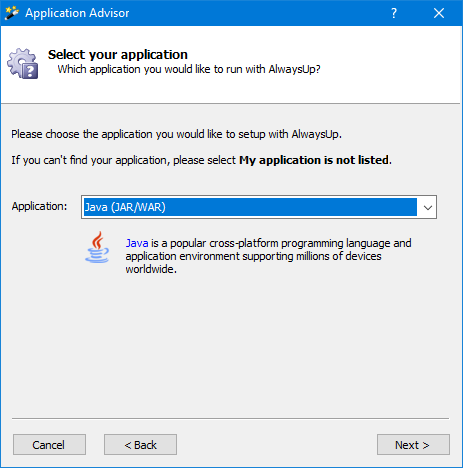
Task: Click the gear with question mark icon
Action: tap(23, 64)
